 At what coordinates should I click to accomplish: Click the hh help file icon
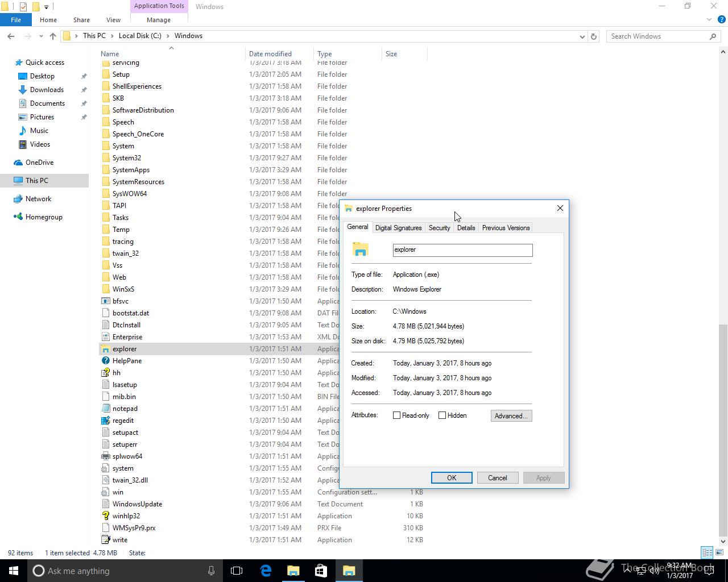point(105,373)
